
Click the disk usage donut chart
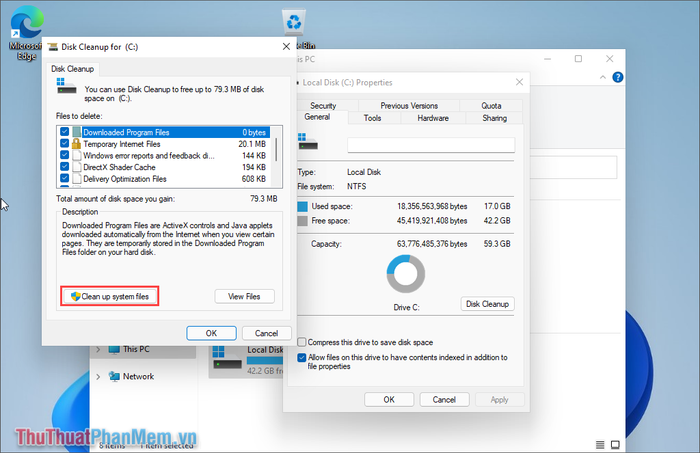point(405,274)
